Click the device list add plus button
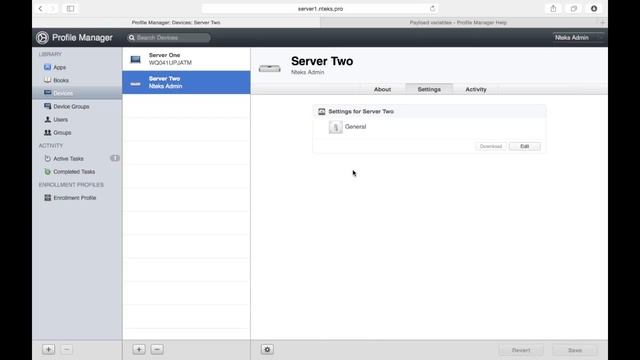 click(139, 349)
